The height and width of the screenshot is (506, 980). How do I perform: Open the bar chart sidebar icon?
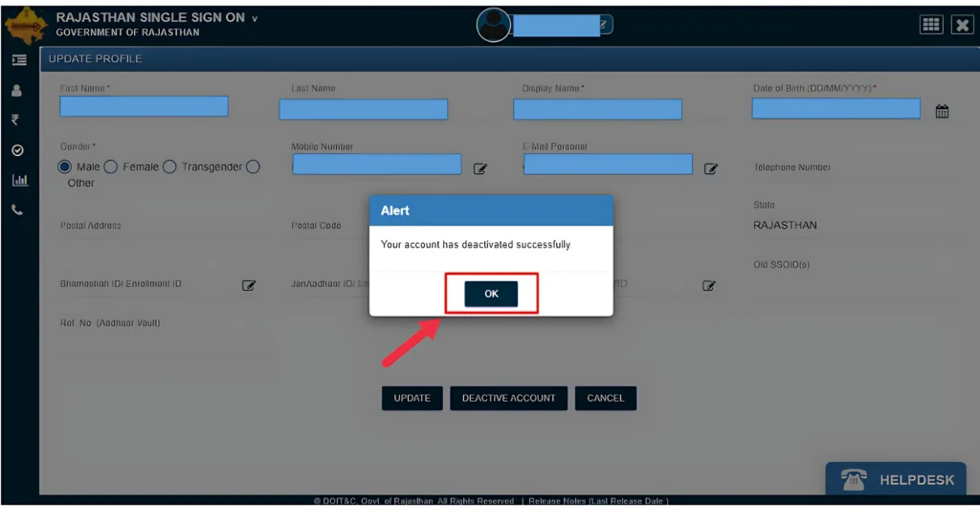coord(19,181)
